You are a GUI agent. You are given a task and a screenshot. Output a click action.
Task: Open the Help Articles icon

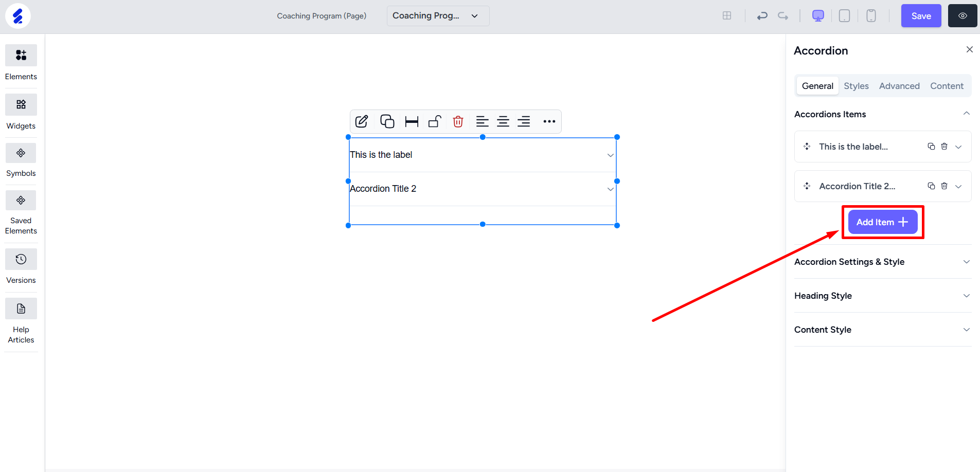[x=21, y=308]
